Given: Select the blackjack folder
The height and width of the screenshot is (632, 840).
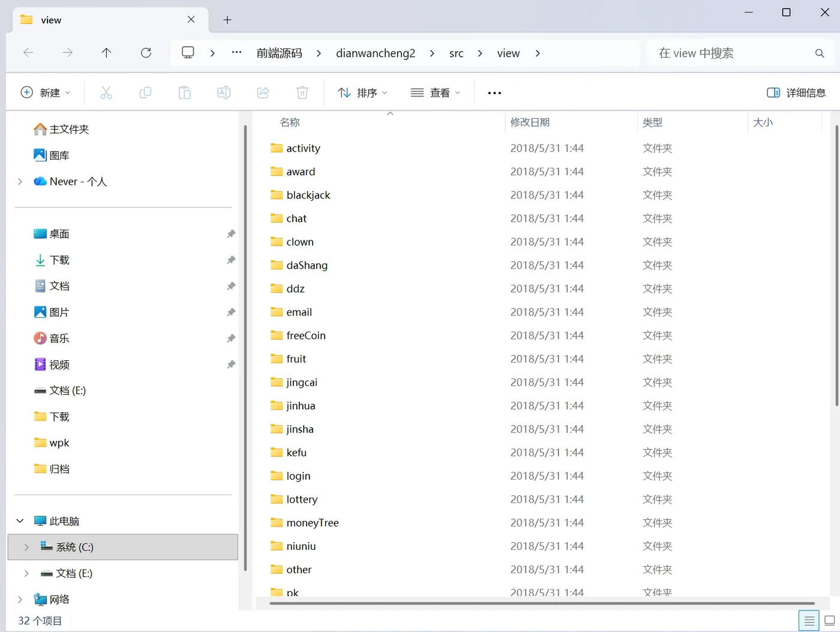Looking at the screenshot, I should pyautogui.click(x=308, y=195).
